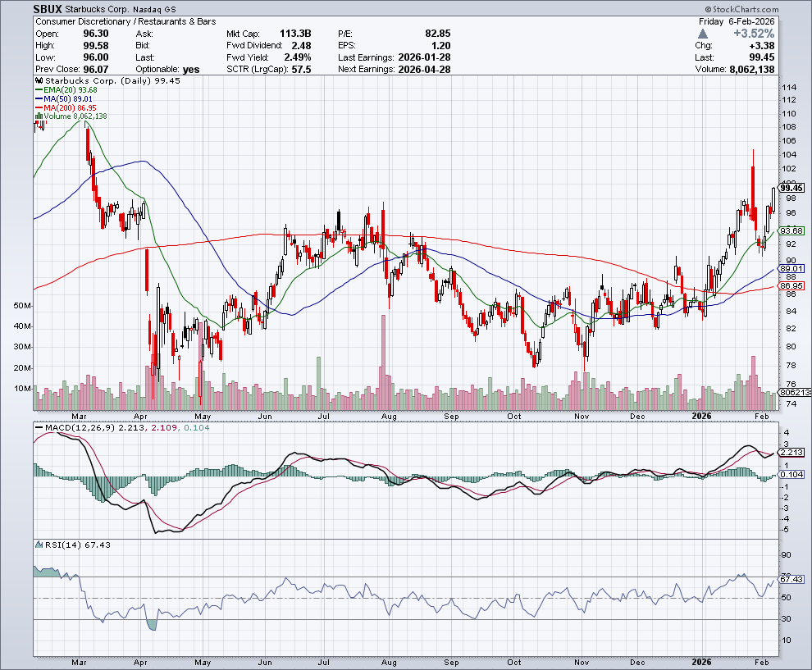Click the Aug month label under price chart
Image resolution: width=812 pixels, height=670 pixels.
coord(389,417)
